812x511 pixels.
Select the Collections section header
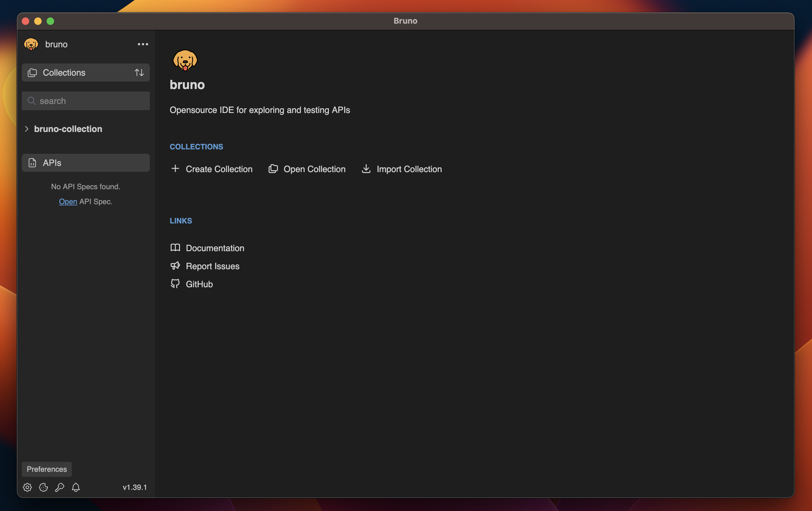click(x=64, y=73)
